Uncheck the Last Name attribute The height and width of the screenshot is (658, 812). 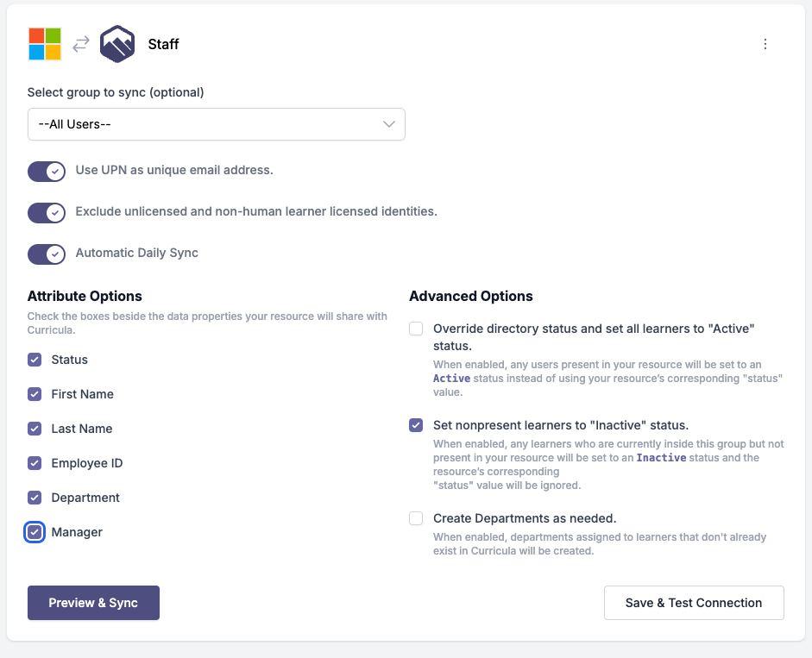point(35,429)
